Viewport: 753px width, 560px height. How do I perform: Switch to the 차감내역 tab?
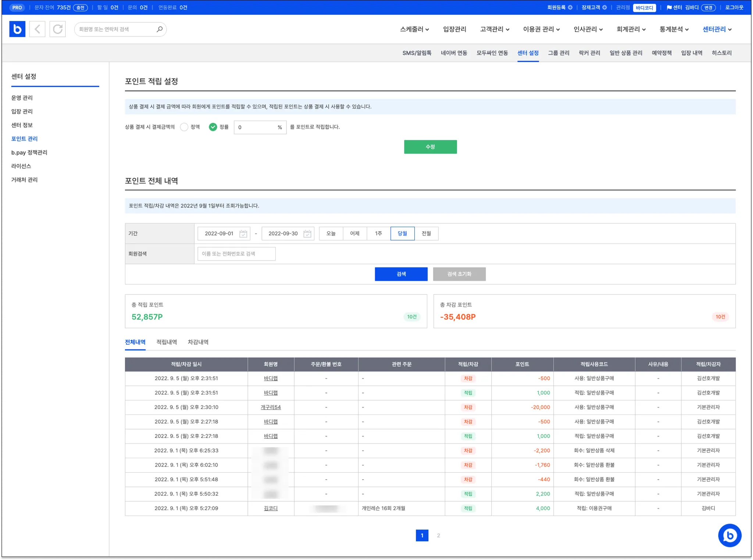(198, 342)
